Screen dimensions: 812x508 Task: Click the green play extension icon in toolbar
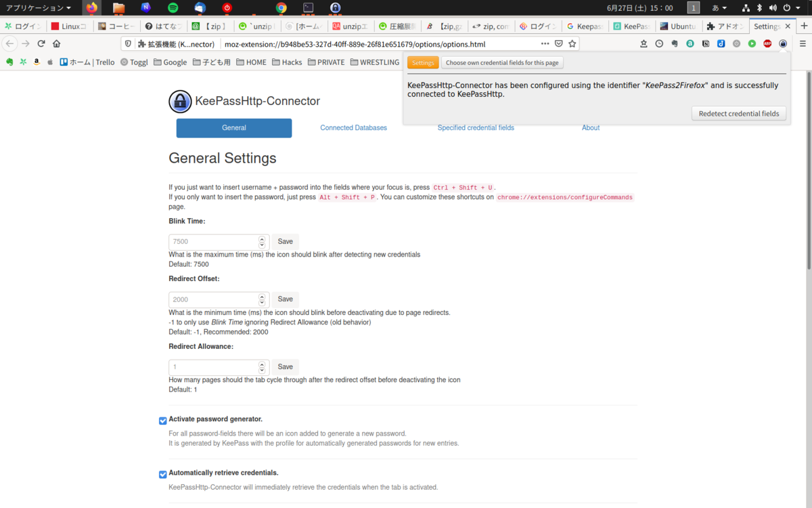[752, 43]
